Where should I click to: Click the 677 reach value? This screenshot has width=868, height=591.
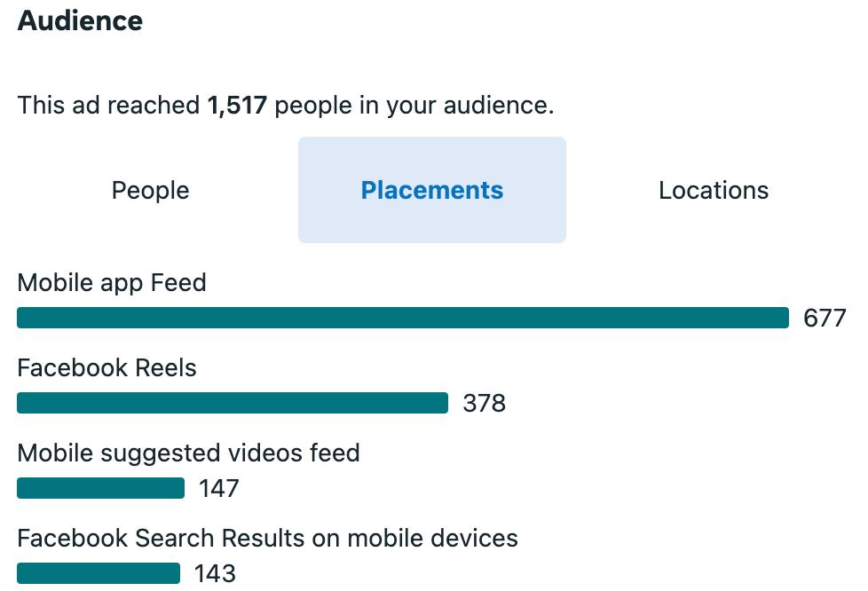pos(825,319)
